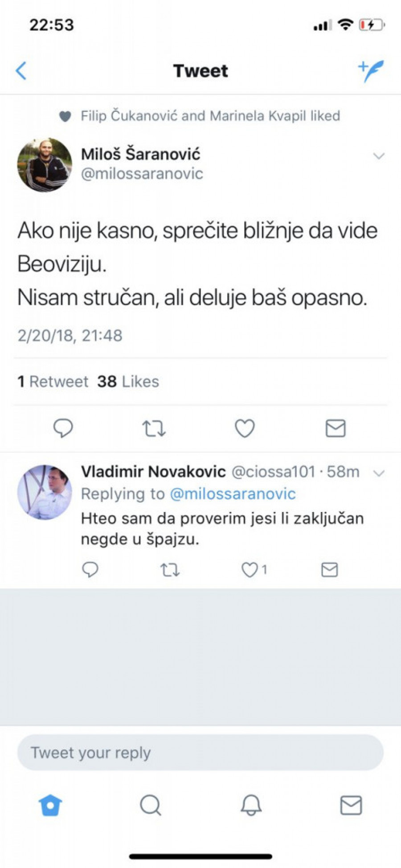Go to the Home tab
Viewport: 401px width, 868px height.
[50, 805]
